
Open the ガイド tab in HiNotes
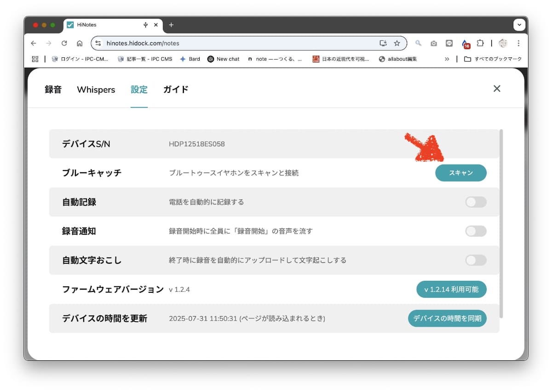tap(175, 90)
